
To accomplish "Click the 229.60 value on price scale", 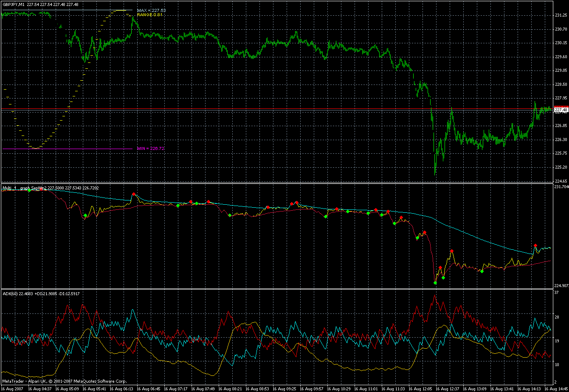I will [561, 57].
